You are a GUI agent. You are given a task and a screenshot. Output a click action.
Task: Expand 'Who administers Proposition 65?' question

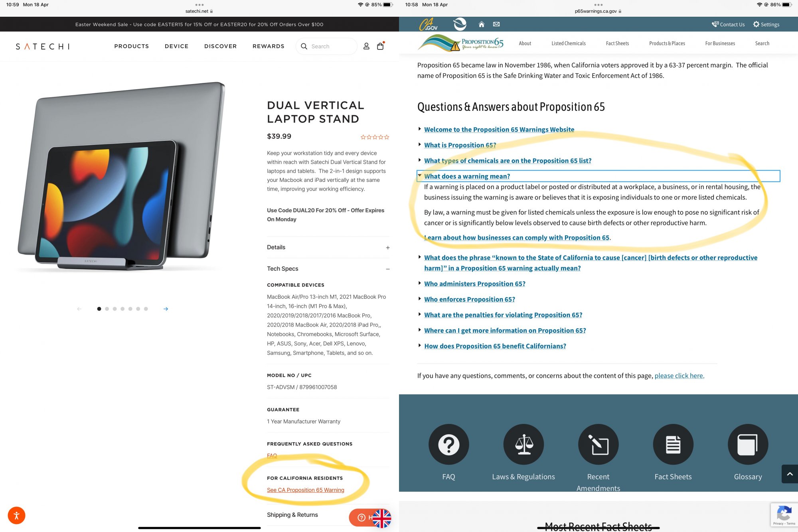click(x=475, y=284)
